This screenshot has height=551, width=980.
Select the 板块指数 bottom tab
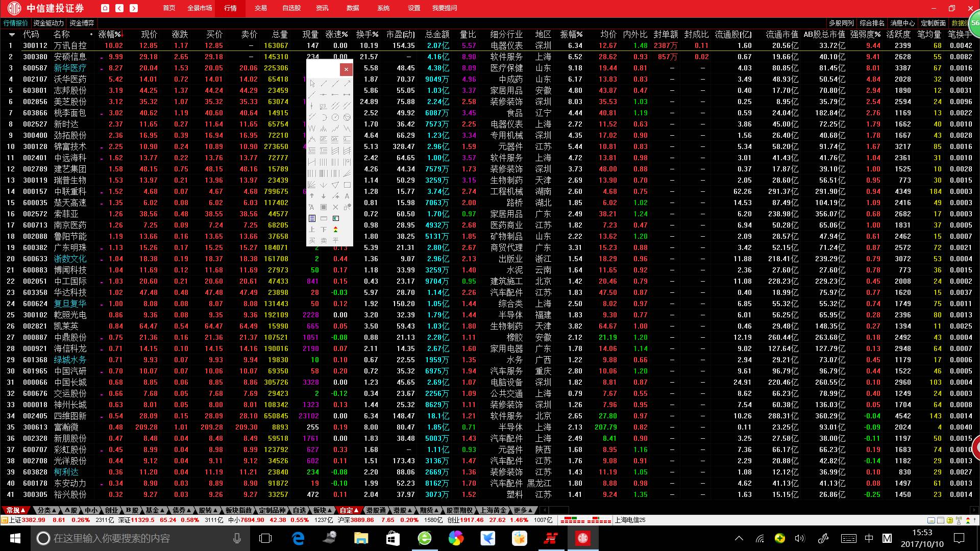(x=238, y=510)
